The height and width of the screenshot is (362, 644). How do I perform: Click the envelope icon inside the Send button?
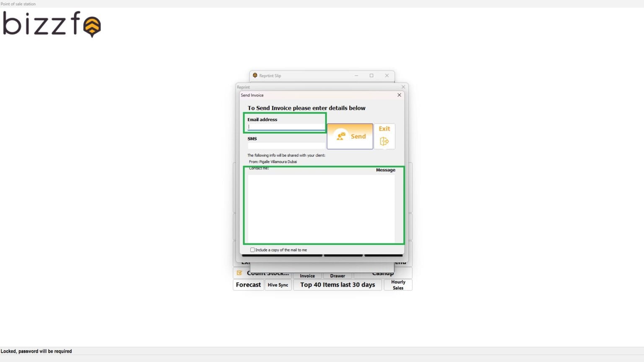pos(340,135)
